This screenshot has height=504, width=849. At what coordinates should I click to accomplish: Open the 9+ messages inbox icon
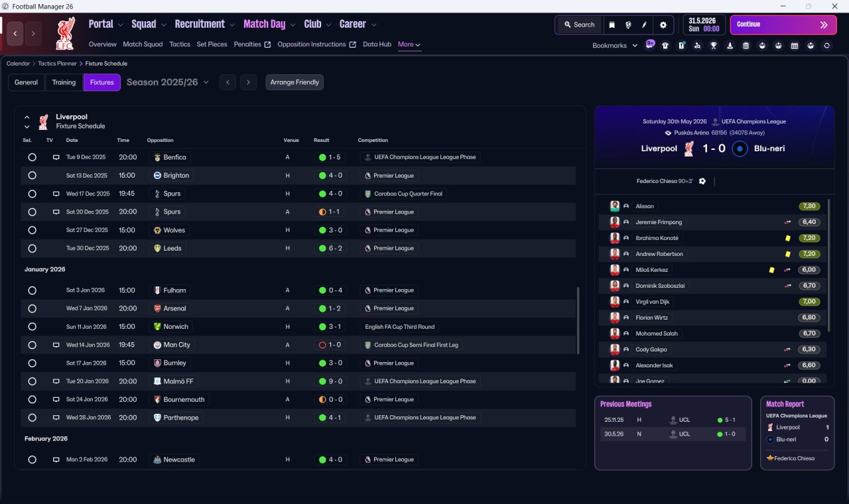649,44
